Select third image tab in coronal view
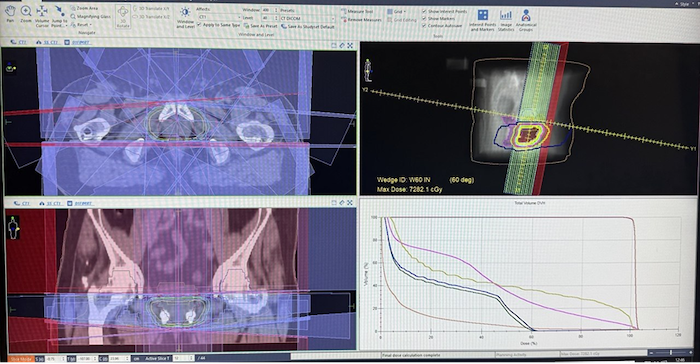Image resolution: width=700 pixels, height=364 pixels. click(x=80, y=204)
